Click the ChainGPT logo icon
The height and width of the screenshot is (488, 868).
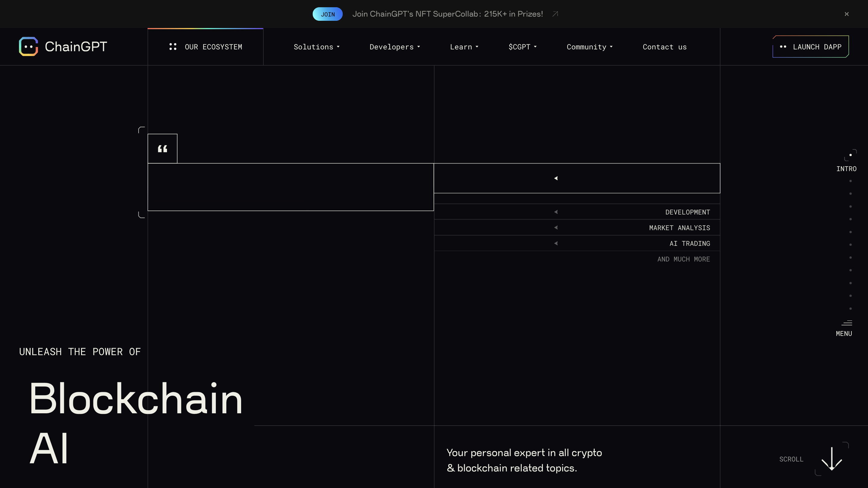(x=29, y=46)
